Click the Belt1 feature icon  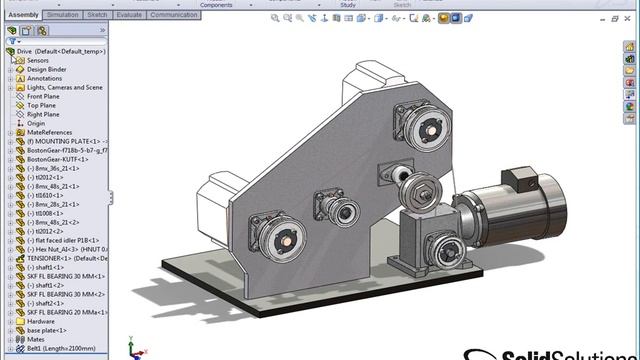pos(20,349)
